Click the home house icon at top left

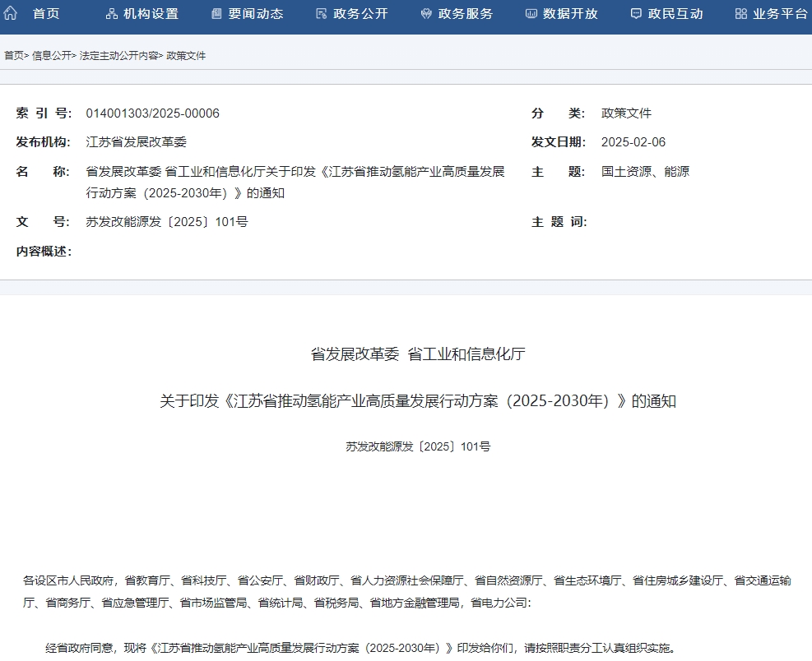coord(8,12)
